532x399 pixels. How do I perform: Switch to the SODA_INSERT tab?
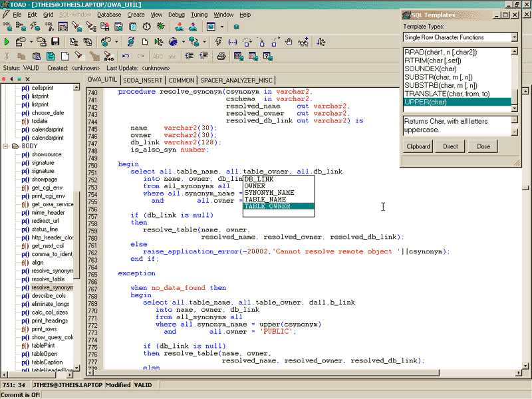click(142, 80)
